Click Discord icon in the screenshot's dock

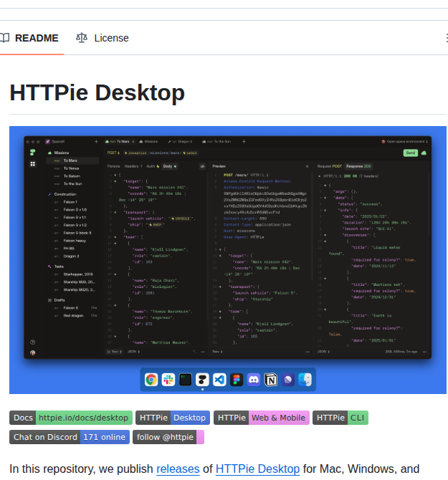[254, 380]
